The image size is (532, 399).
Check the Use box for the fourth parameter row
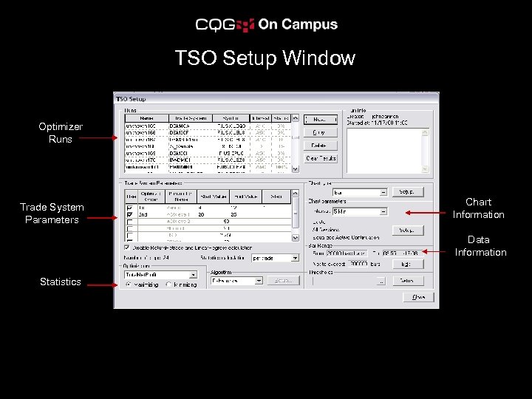click(129, 228)
